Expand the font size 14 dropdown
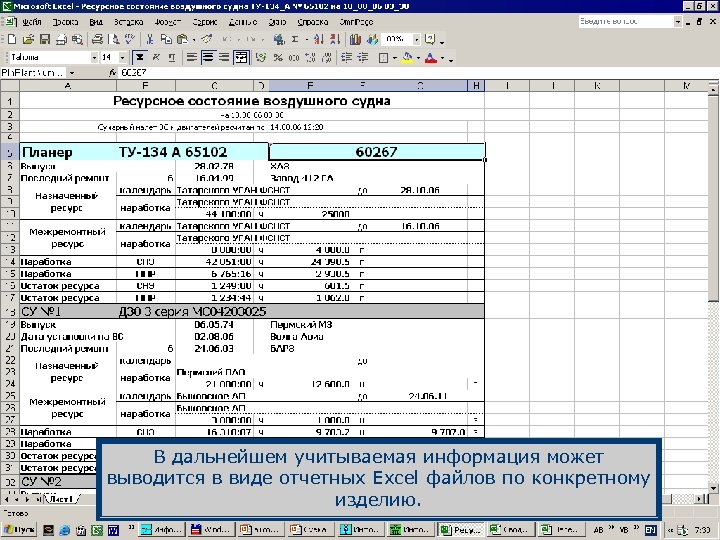Screen dimensions: 720x540 [x=122, y=58]
